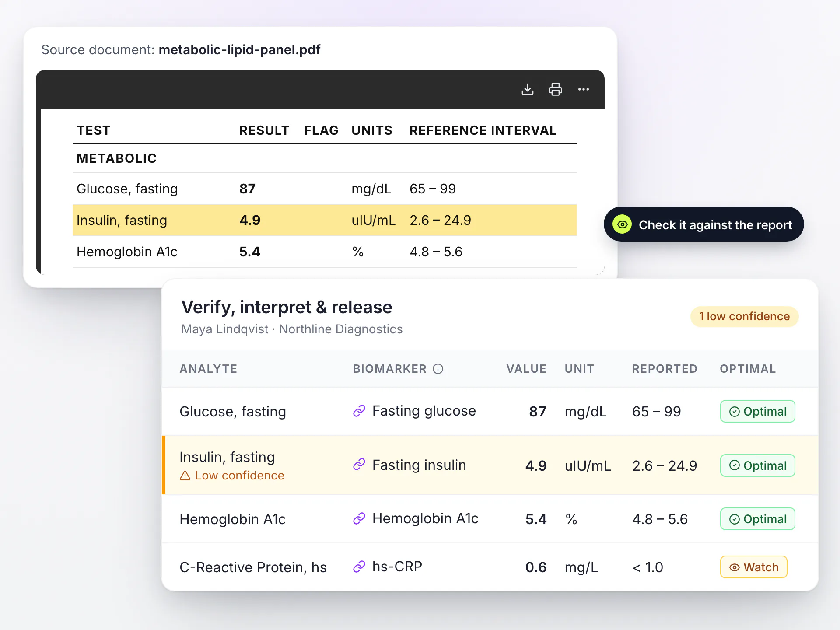Click the Watch badge for C-Reactive Protein

pos(753,567)
